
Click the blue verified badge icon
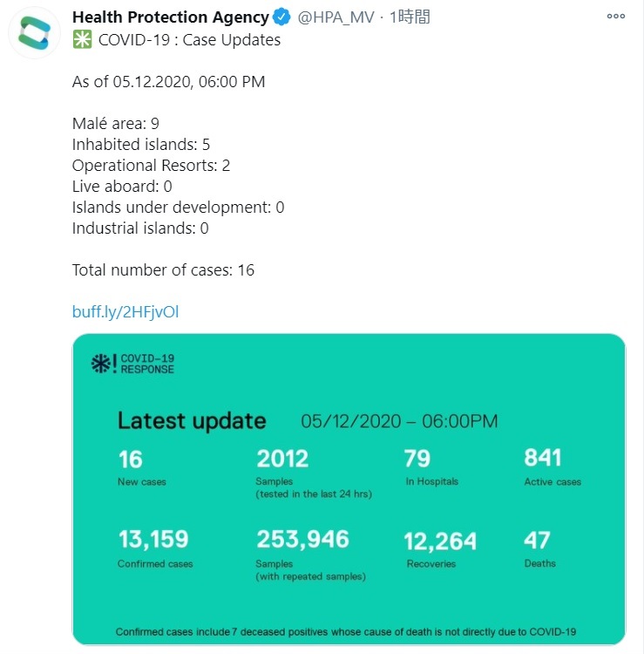point(281,17)
